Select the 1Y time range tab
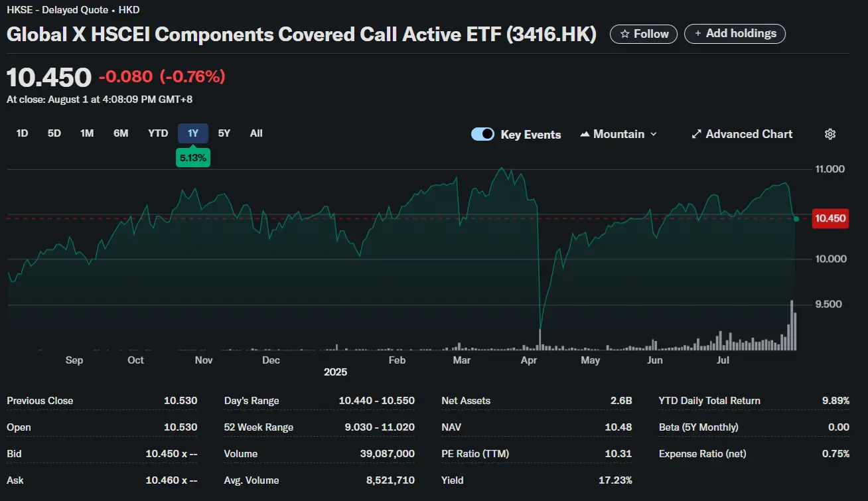This screenshot has height=501, width=868. tap(193, 133)
